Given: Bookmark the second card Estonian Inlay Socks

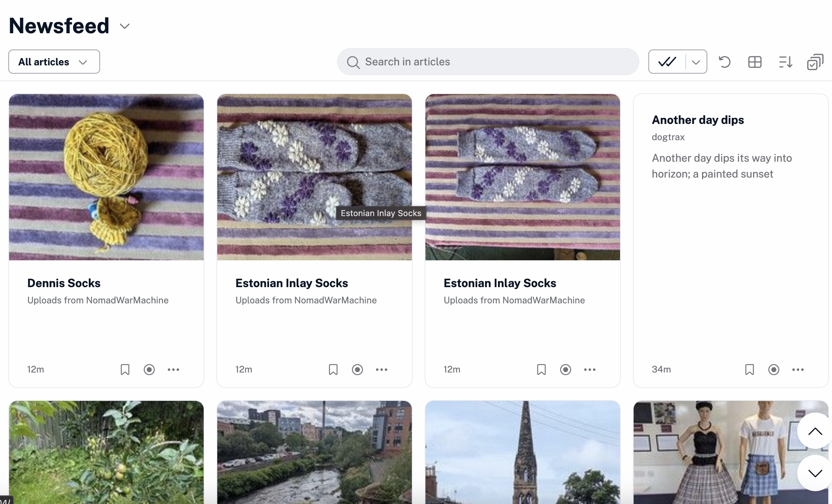Looking at the screenshot, I should click(333, 369).
